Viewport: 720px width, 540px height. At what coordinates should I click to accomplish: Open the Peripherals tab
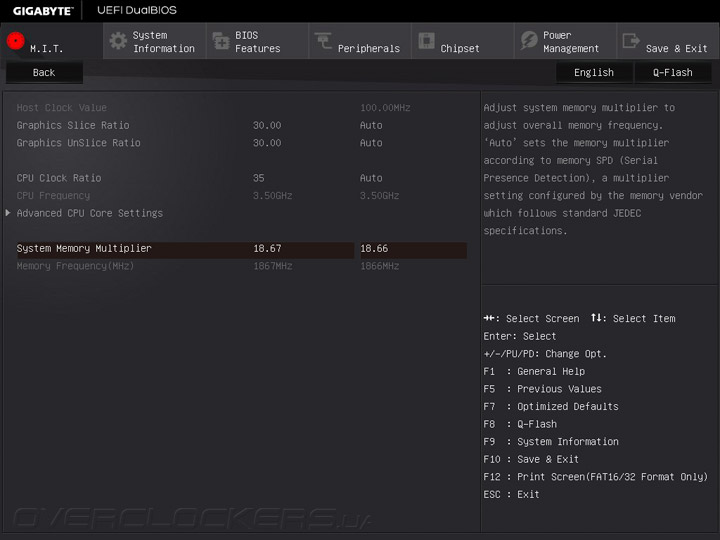360,41
